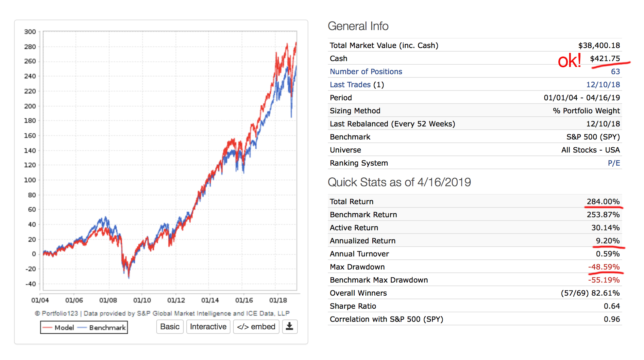Toggle the Model series in legend
This screenshot has height=360, width=644.
tap(64, 327)
